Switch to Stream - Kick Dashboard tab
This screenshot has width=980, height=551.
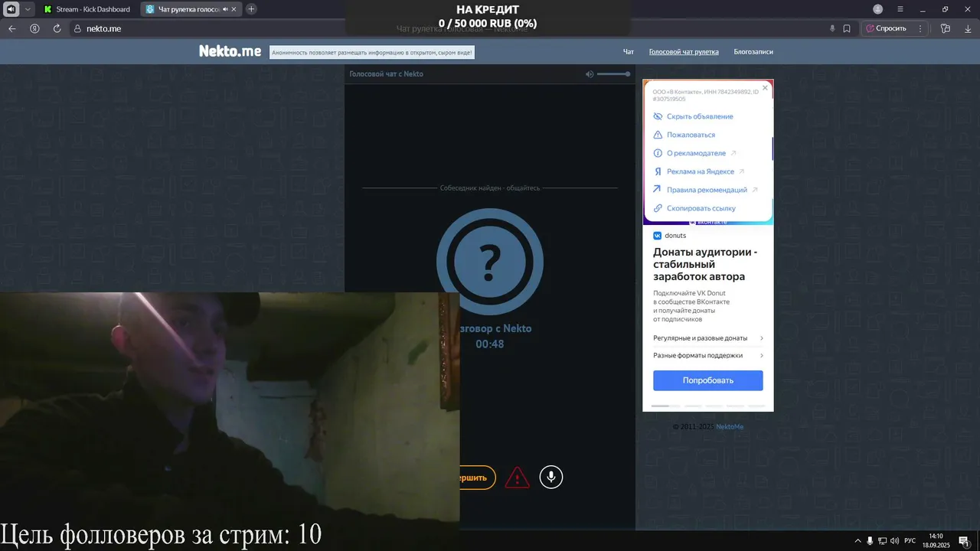click(x=87, y=9)
